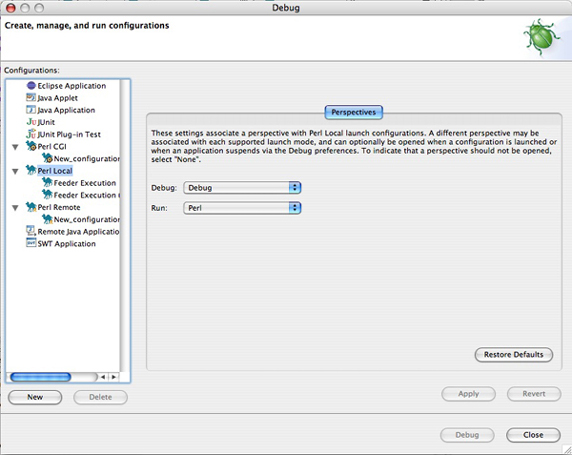Click the Apply button
The height and width of the screenshot is (455, 572).
pyautogui.click(x=468, y=394)
